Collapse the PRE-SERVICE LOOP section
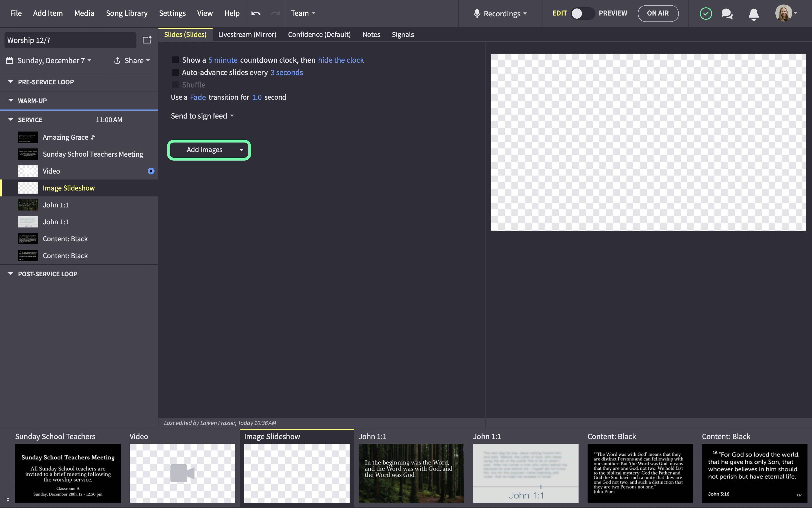This screenshot has width=812, height=508. pyautogui.click(x=11, y=82)
